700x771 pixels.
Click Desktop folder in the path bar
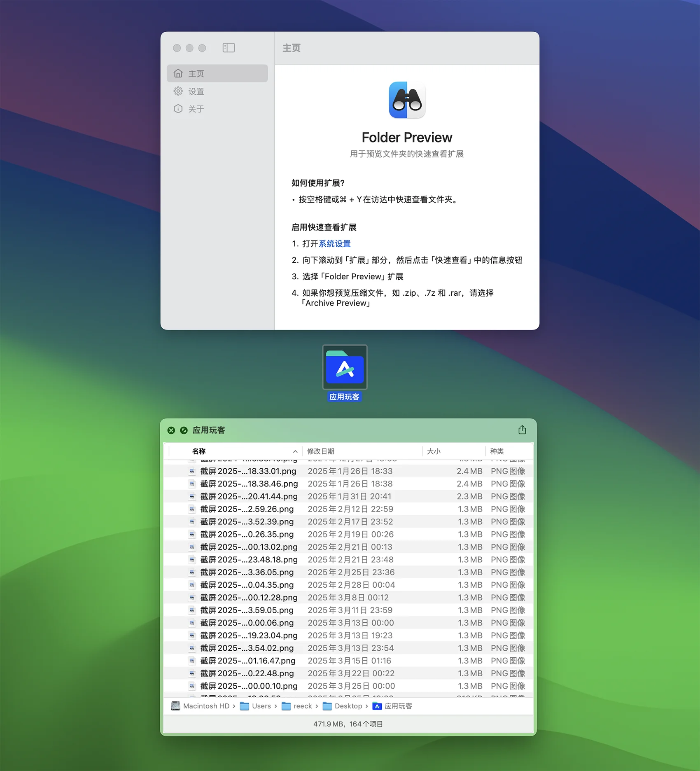343,706
